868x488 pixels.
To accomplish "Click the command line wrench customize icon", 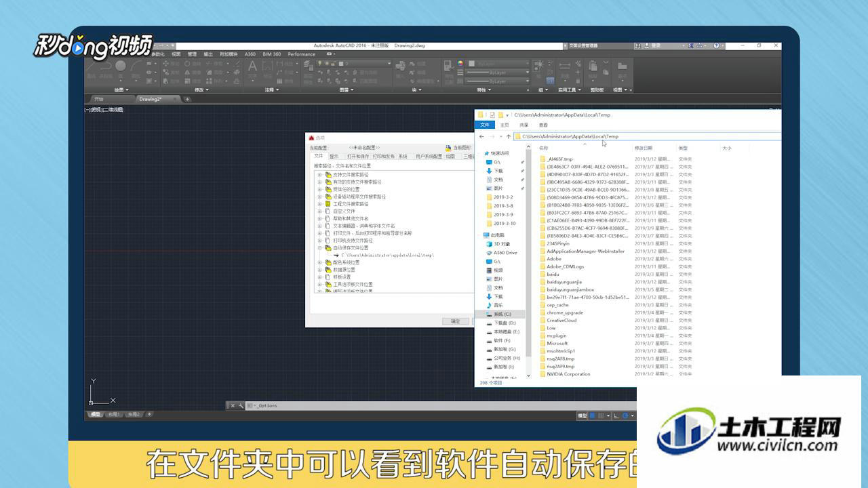I will pyautogui.click(x=241, y=406).
